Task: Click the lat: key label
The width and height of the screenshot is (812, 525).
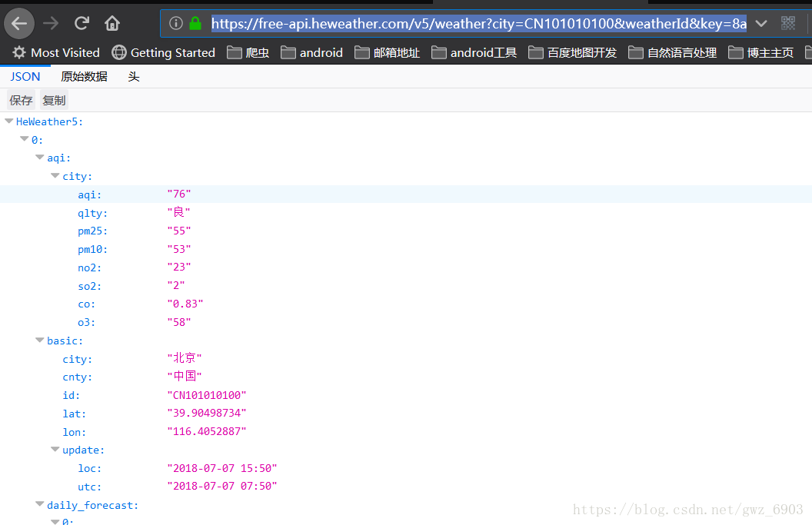Action: click(74, 414)
